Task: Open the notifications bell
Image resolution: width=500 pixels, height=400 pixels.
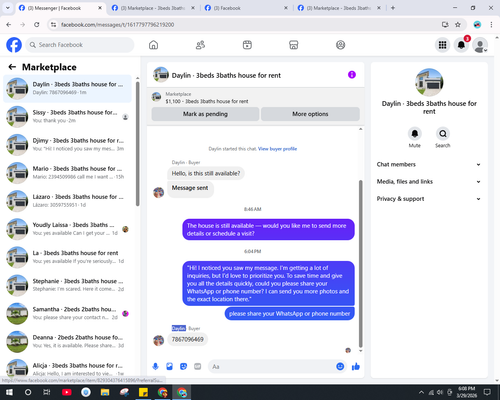Action: (461, 45)
